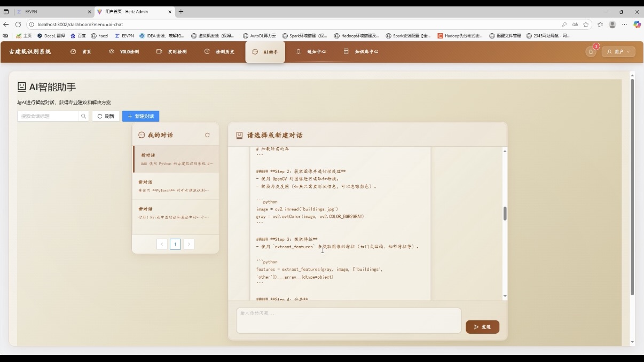Click the localhost:3002 address bar
Image resolution: width=644 pixels, height=362 pixels.
294,25
